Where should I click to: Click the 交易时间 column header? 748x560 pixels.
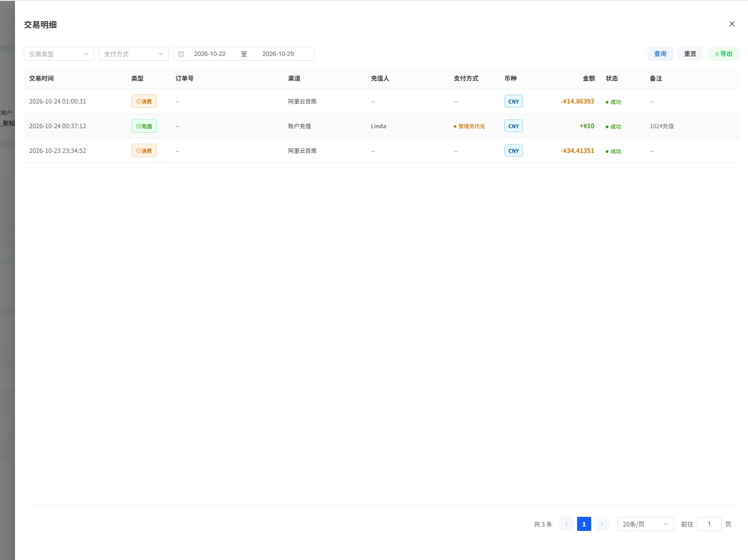[x=41, y=78]
